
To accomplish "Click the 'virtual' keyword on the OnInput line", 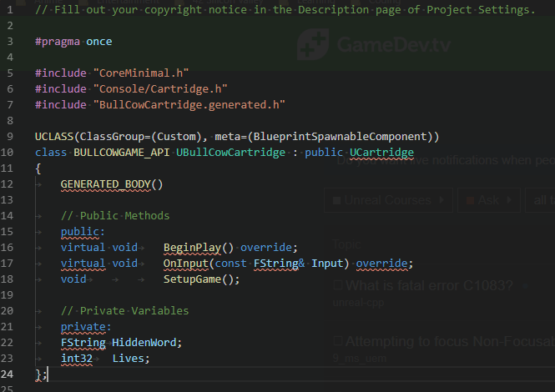I will [83, 264].
